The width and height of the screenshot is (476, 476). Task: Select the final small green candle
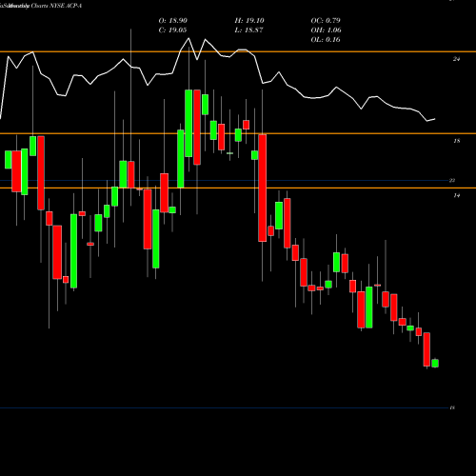point(435,364)
